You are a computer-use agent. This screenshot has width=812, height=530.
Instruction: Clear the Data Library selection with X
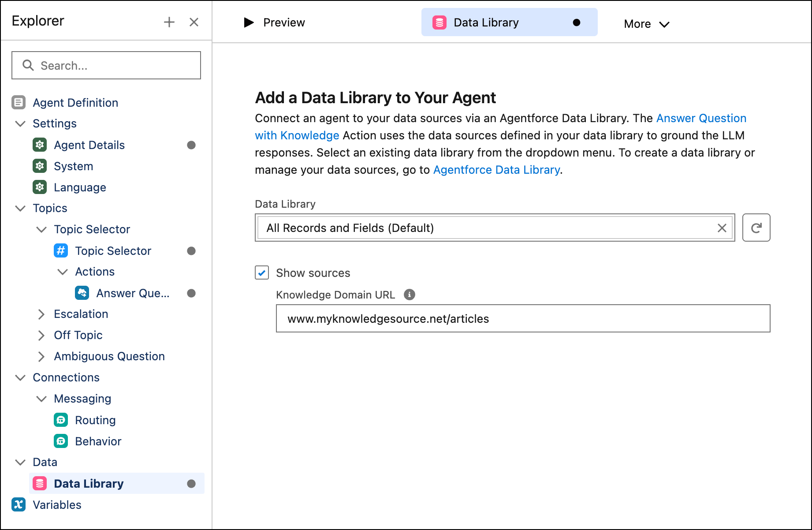tap(722, 228)
